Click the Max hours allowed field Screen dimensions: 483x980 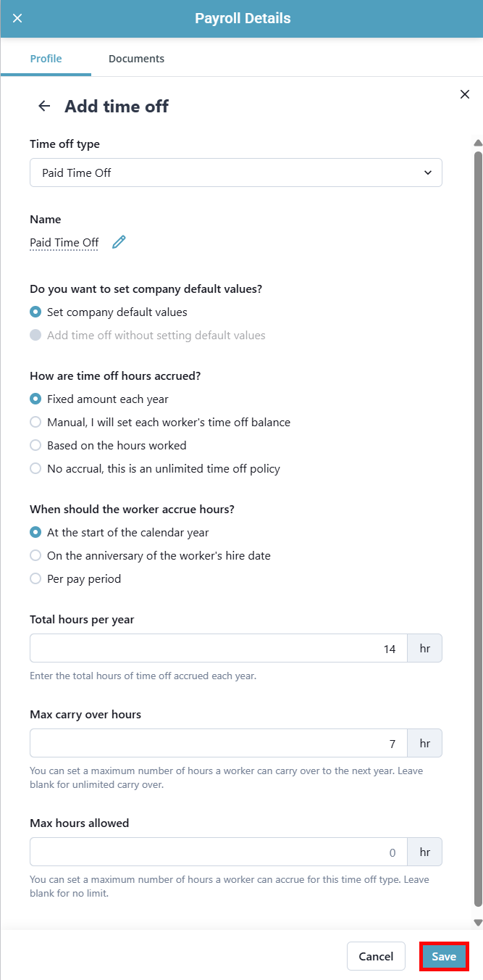(x=219, y=852)
